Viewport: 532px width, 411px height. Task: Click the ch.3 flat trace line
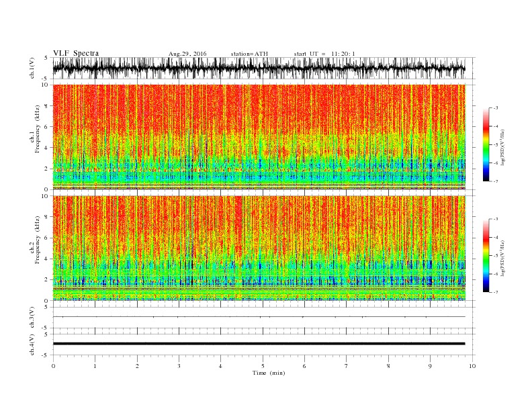pos(259,317)
